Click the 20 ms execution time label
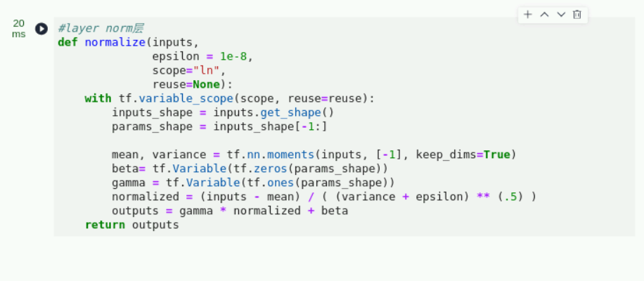Screen dimensions: 644x281 coord(18,29)
